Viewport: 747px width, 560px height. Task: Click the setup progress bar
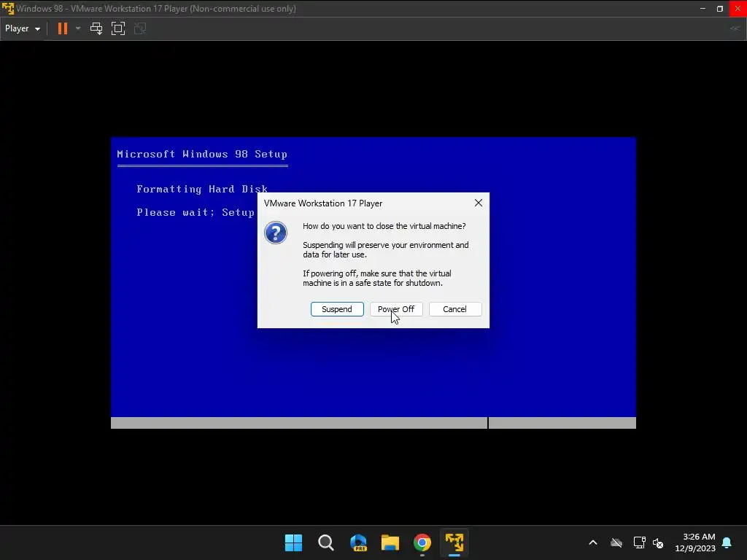(x=373, y=423)
